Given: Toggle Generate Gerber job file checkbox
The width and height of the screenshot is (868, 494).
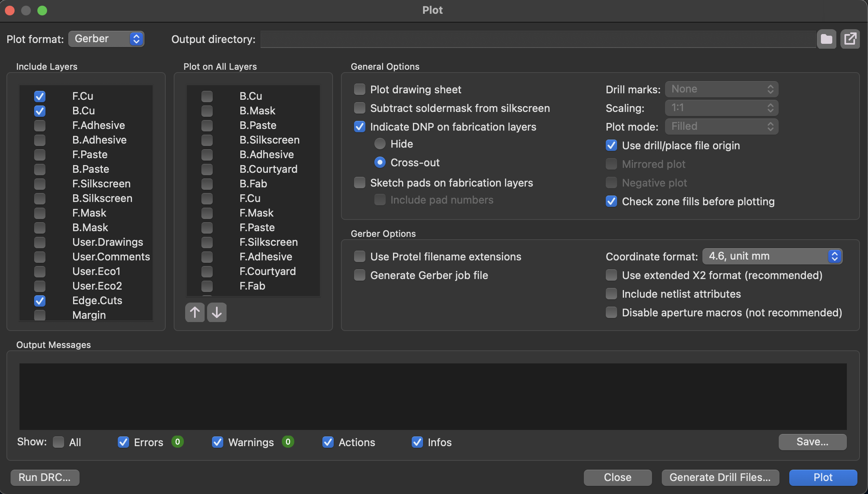Looking at the screenshot, I should pos(360,275).
